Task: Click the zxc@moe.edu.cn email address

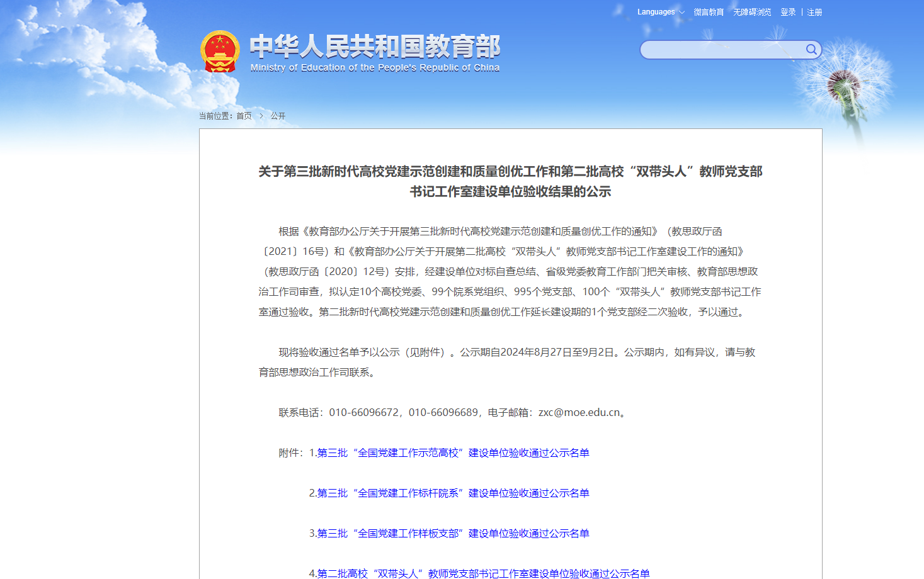Action: (579, 412)
